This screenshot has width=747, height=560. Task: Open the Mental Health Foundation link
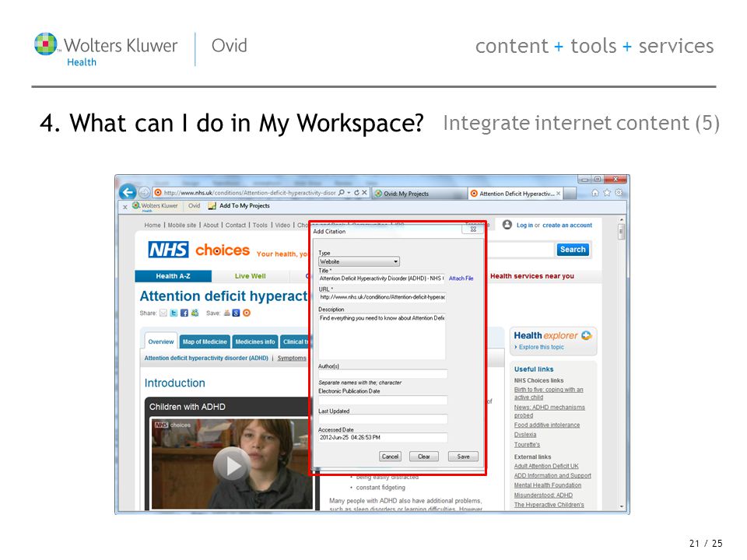547,485
